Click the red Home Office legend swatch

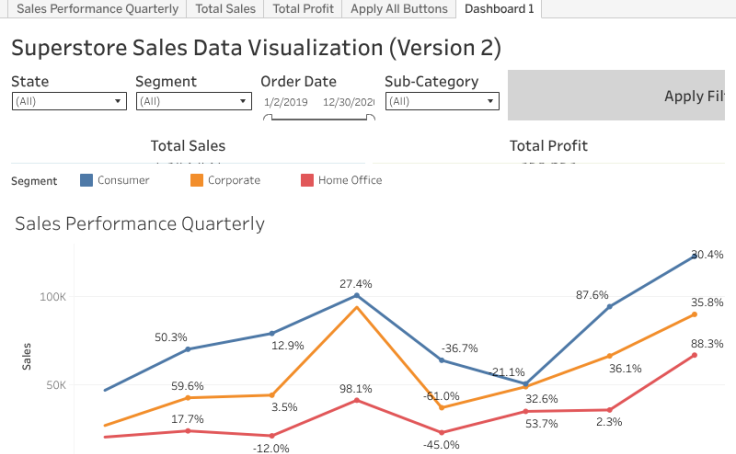[308, 180]
